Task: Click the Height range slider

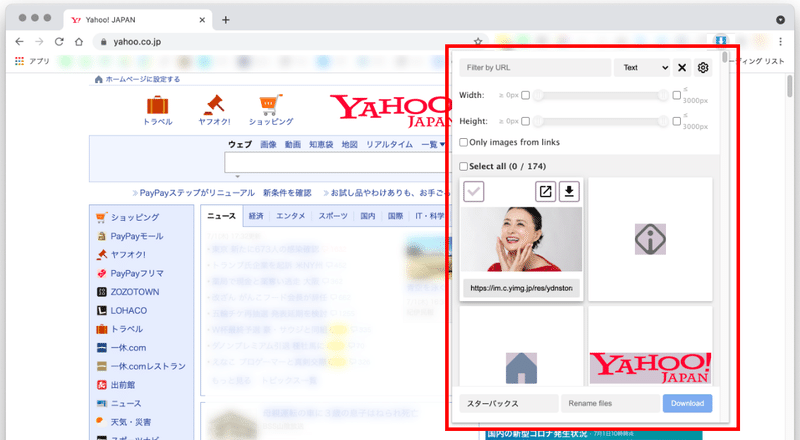Action: coord(601,121)
